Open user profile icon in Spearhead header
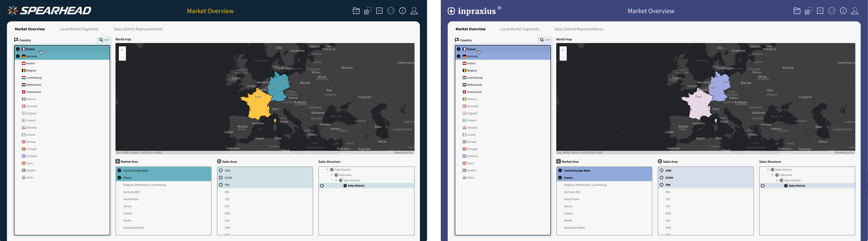Viewport: 868px width, 241px height. click(x=414, y=11)
